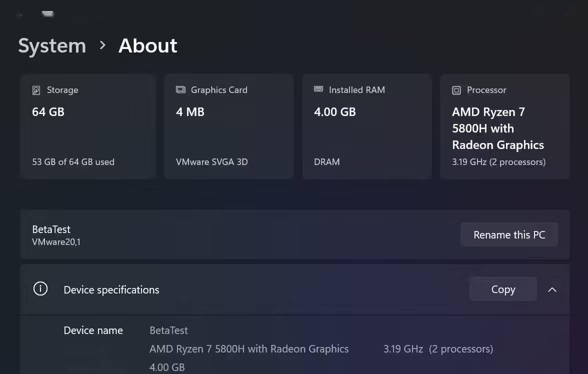
Task: Click the Graphics Card monitor icon
Action: (x=180, y=90)
